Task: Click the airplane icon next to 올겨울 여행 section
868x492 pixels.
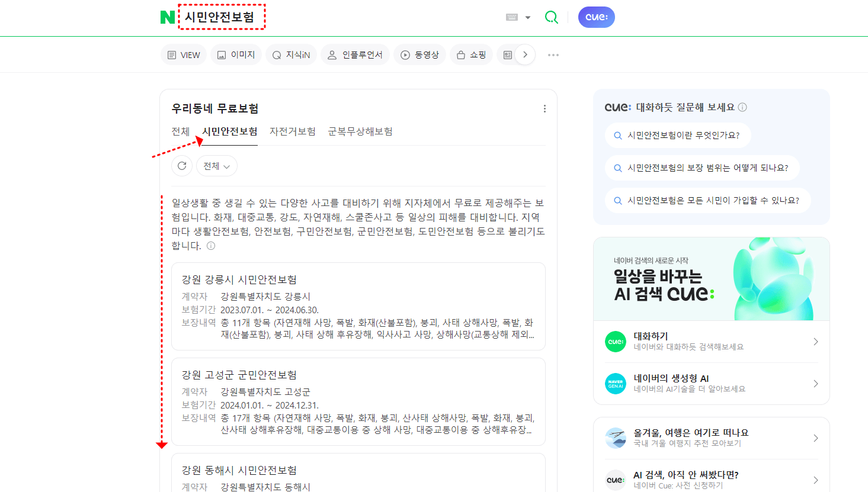Action: coord(616,437)
